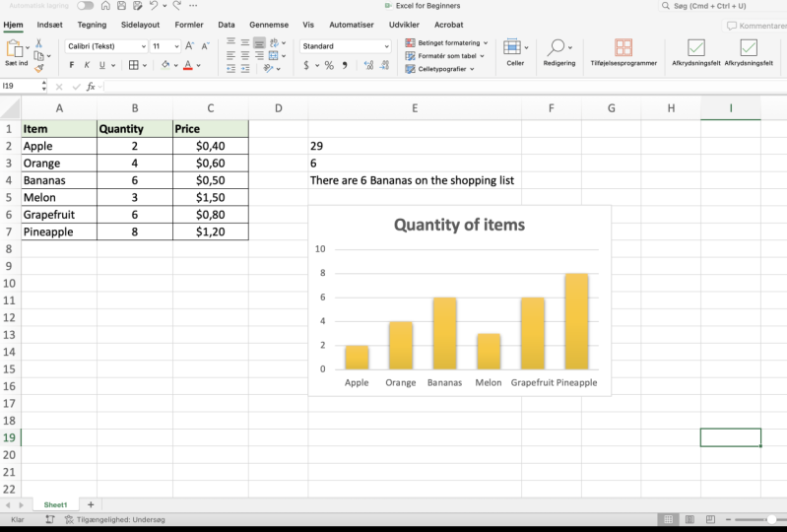Toggle bottom vertical alignment
The image size is (787, 532).
[x=259, y=42]
